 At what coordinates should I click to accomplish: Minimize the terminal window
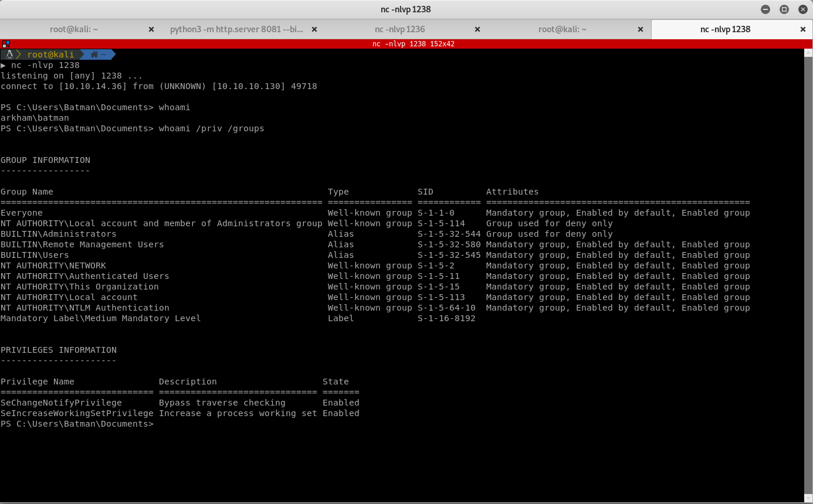coord(765,9)
